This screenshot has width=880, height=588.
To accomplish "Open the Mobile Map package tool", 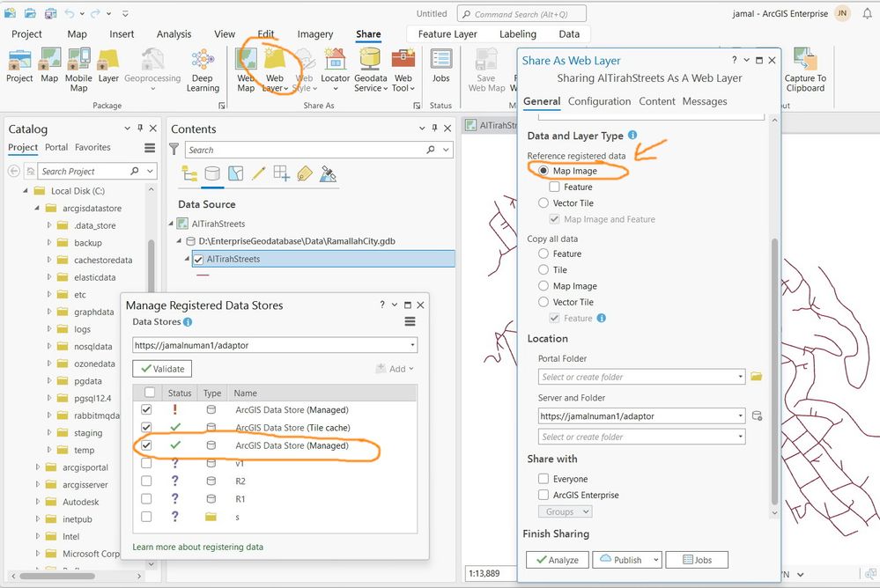I will coord(78,59).
